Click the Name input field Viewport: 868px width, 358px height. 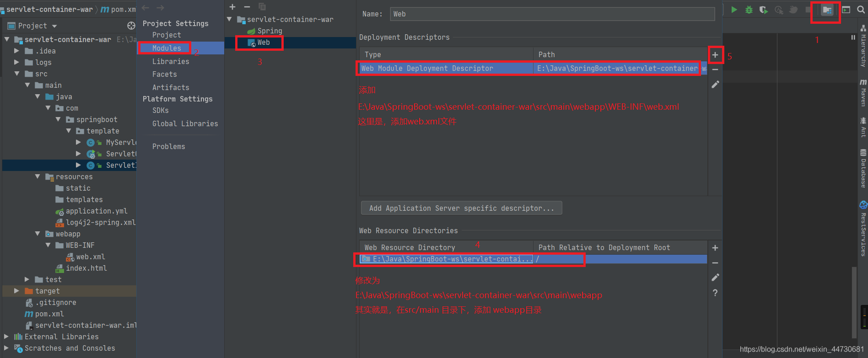pyautogui.click(x=552, y=14)
